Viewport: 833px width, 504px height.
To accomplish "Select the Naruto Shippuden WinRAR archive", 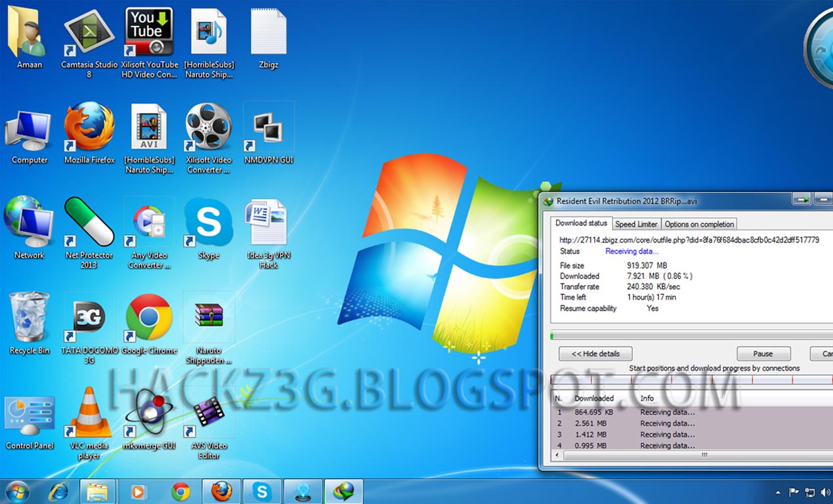I will point(209,328).
